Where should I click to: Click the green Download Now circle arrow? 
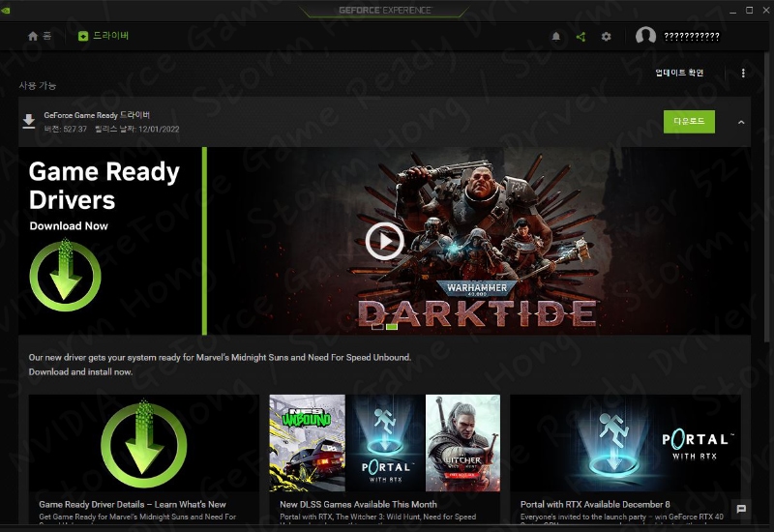[65, 275]
